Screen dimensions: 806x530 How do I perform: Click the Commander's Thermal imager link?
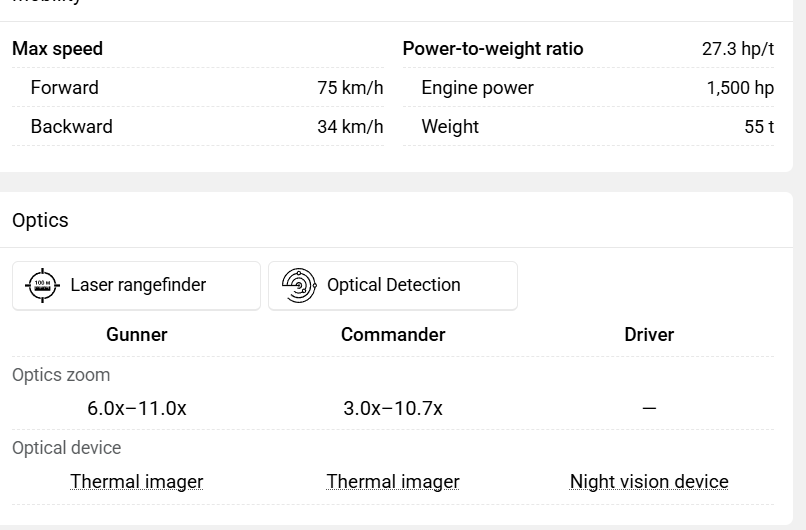393,482
